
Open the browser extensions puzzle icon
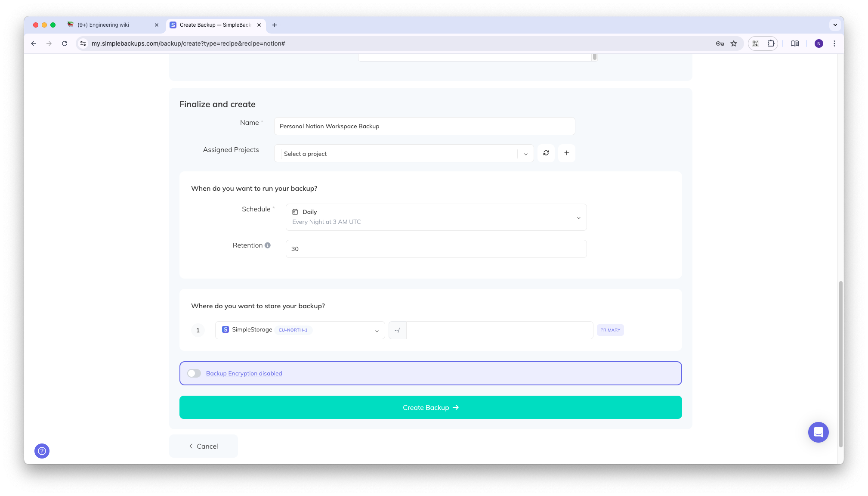(x=770, y=43)
